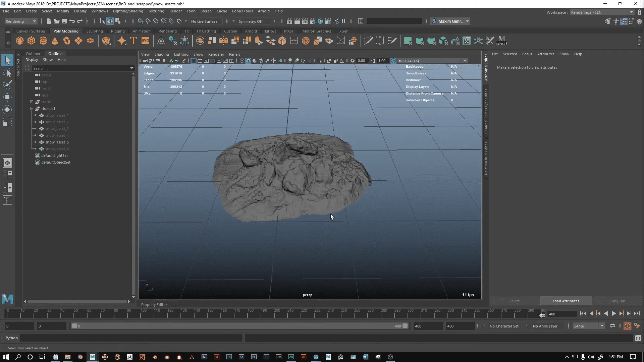Image resolution: width=644 pixels, height=362 pixels.
Task: Toggle snap to grids in the status line
Action: coord(140,21)
